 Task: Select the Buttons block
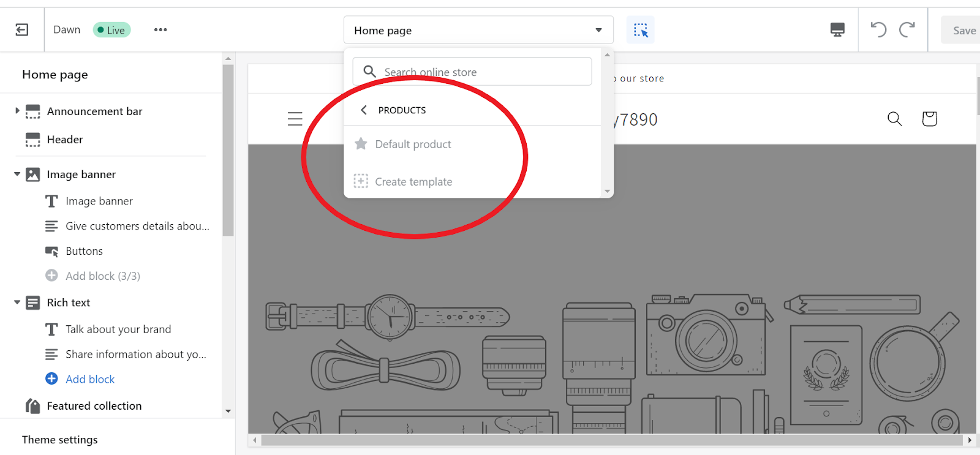tap(84, 251)
